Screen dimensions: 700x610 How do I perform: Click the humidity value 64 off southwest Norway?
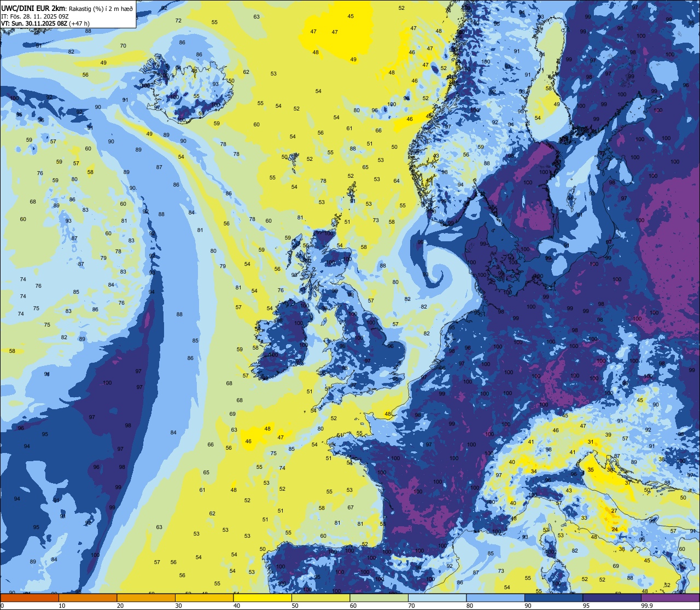(x=396, y=181)
